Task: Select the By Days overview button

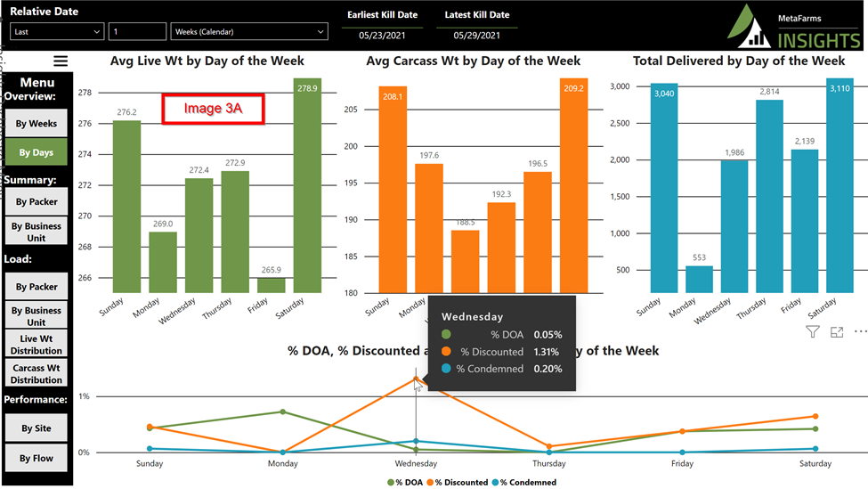Action: [36, 151]
